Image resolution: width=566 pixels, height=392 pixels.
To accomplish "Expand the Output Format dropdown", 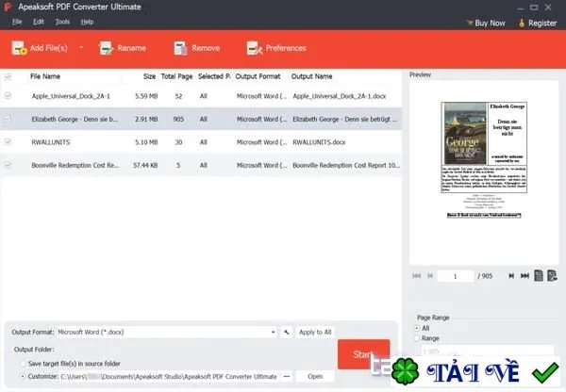I will pyautogui.click(x=273, y=332).
